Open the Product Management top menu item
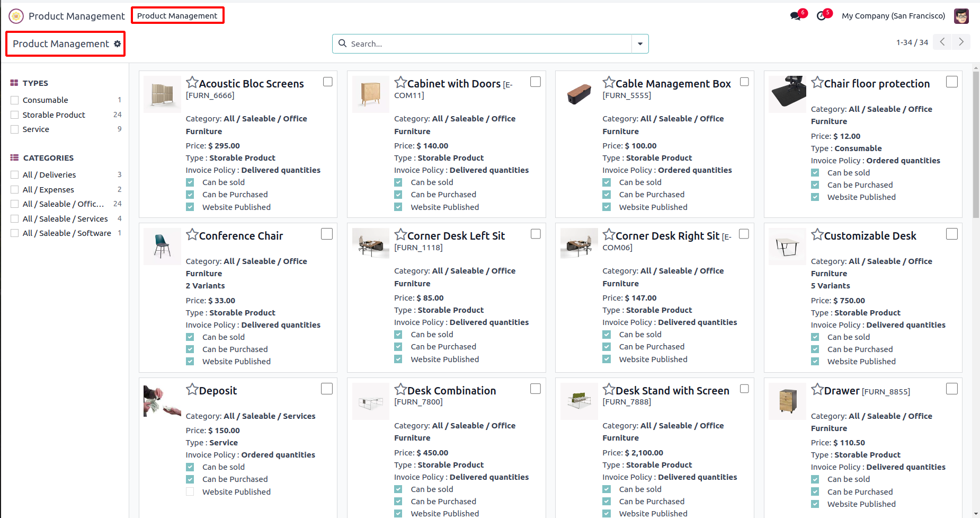The image size is (980, 518). 177,15
